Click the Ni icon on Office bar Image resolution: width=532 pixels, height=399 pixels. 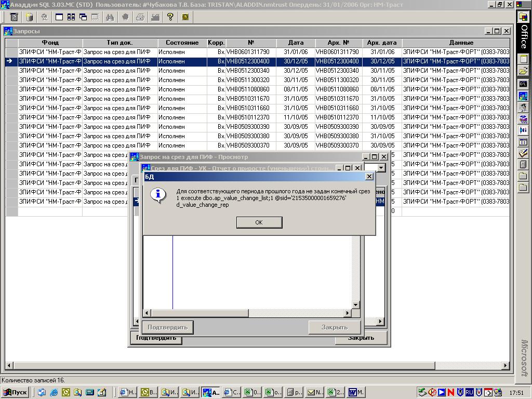523,130
